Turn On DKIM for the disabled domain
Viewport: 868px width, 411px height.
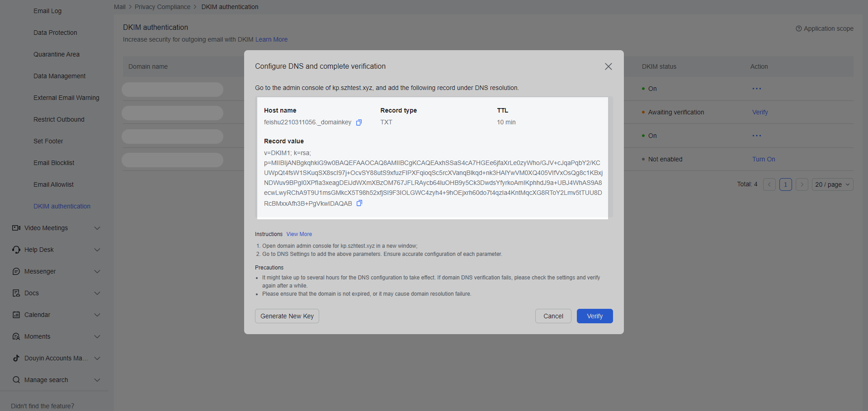(x=763, y=159)
